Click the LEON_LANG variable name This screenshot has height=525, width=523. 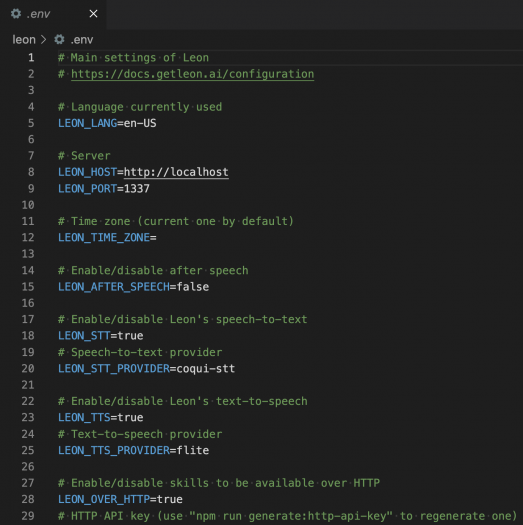pos(88,123)
